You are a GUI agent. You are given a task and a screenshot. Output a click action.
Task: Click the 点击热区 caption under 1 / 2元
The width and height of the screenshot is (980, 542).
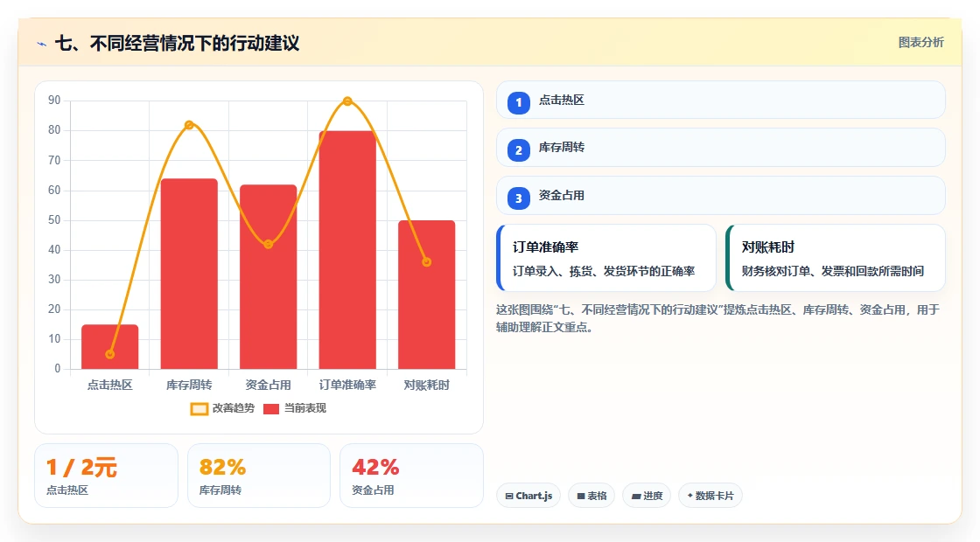(x=67, y=490)
